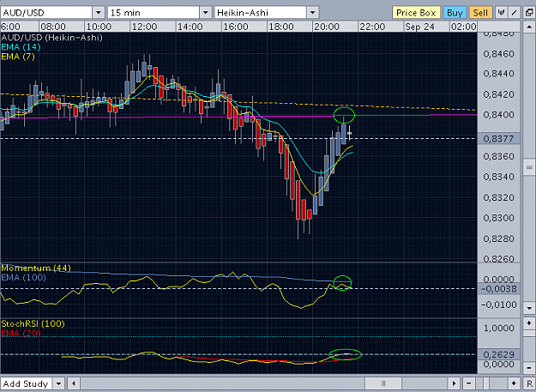The width and height of the screenshot is (536, 392).
Task: Click the Heikin-Ashi chart type field
Action: click(261, 13)
